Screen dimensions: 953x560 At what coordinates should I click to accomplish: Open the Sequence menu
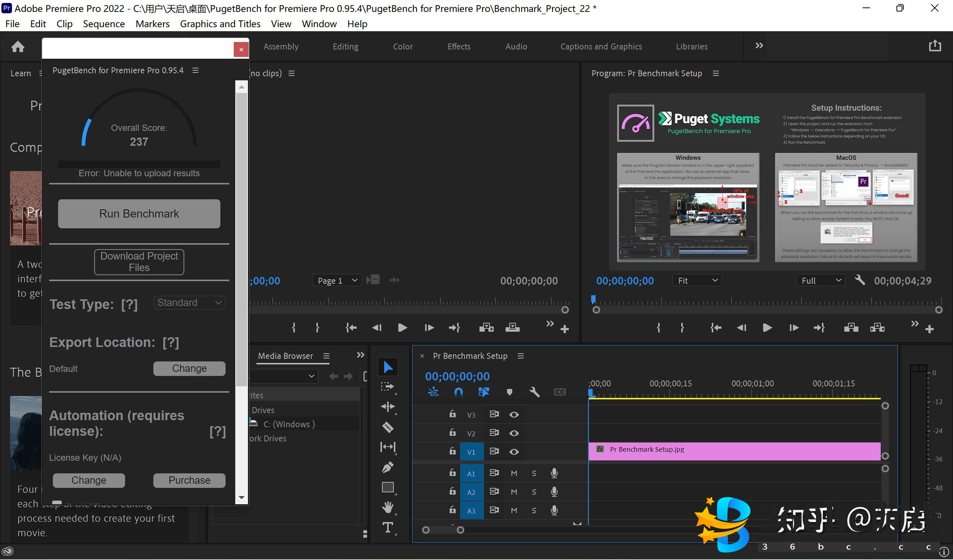point(103,24)
